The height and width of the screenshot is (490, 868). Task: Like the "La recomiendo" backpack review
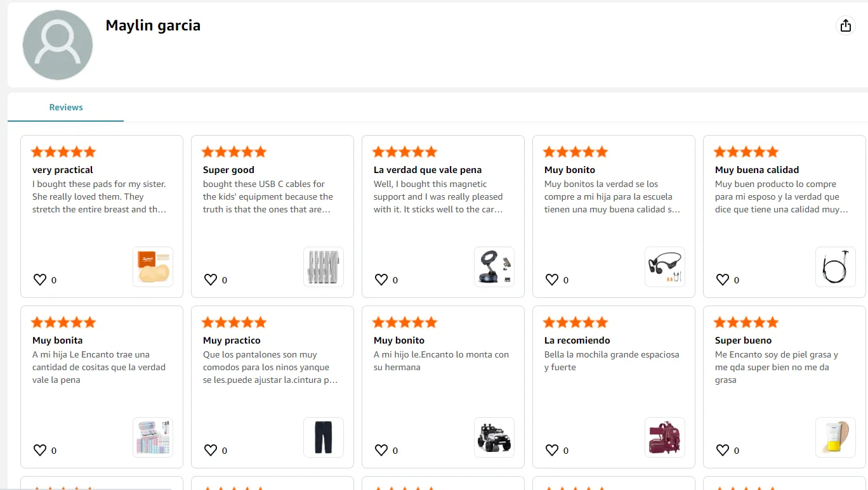tap(552, 450)
